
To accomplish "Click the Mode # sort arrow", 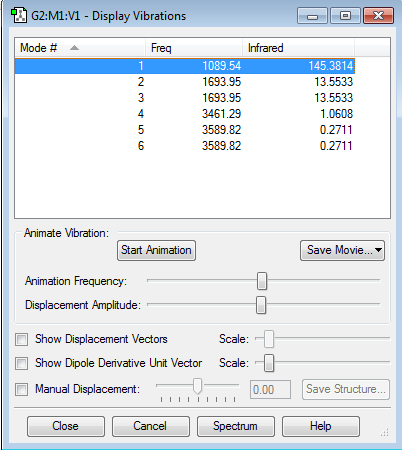I will pyautogui.click(x=74, y=48).
